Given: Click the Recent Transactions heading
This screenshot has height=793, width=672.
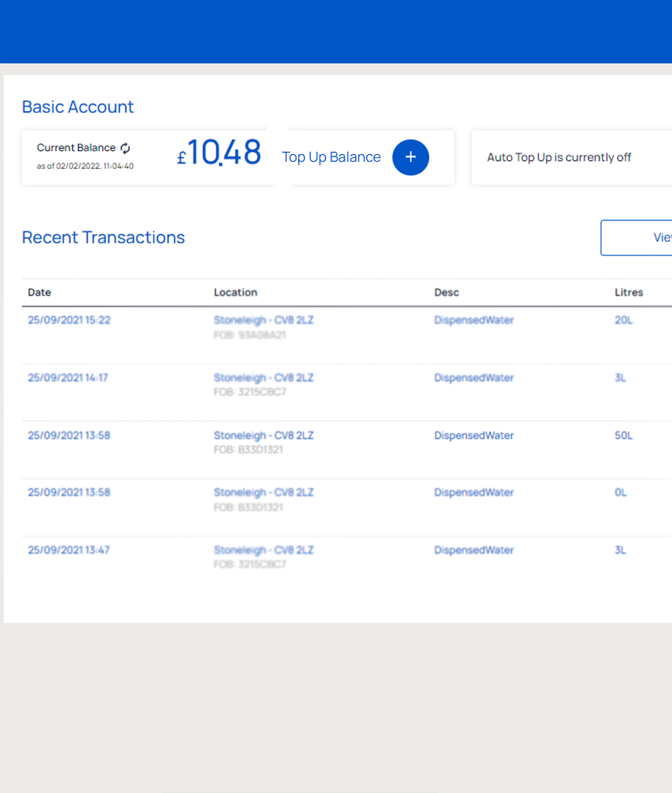Looking at the screenshot, I should pos(104,237).
